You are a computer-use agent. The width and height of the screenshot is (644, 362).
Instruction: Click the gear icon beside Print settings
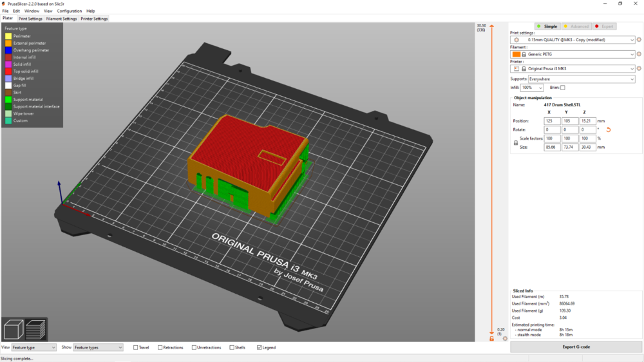coord(639,40)
